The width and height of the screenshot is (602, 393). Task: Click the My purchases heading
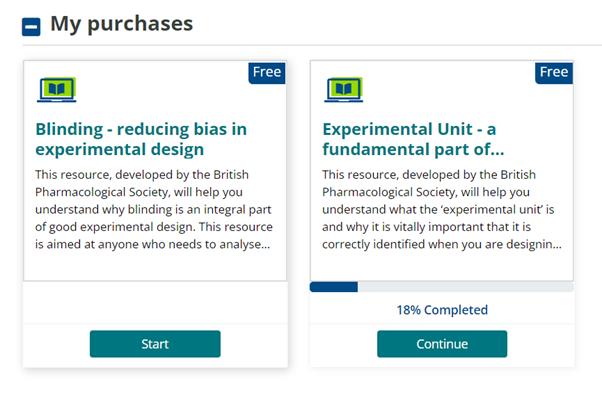point(122,24)
